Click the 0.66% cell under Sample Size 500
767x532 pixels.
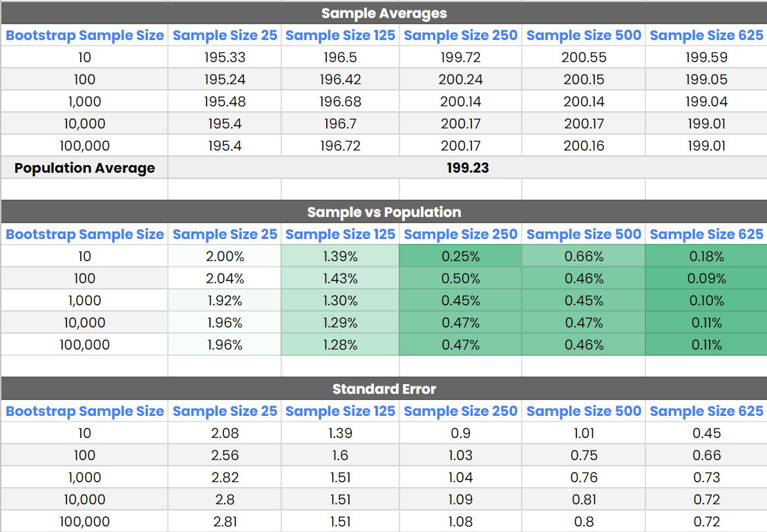point(584,256)
